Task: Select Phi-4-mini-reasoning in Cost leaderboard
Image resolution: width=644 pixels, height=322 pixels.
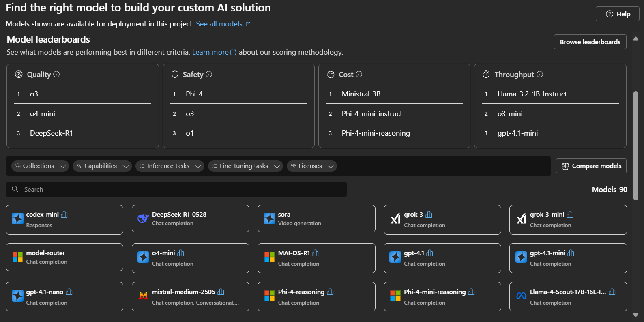Action: click(x=376, y=133)
